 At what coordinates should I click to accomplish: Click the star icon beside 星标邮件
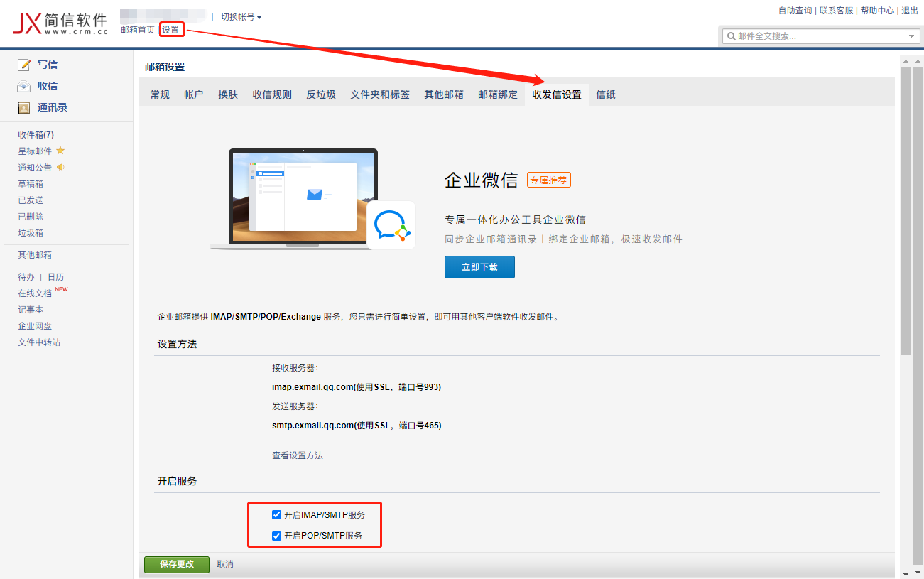[60, 151]
